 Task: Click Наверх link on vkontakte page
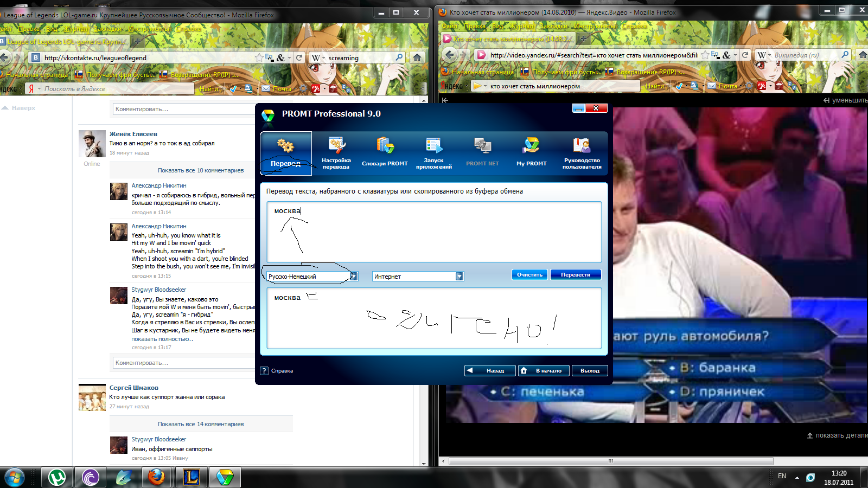19,108
